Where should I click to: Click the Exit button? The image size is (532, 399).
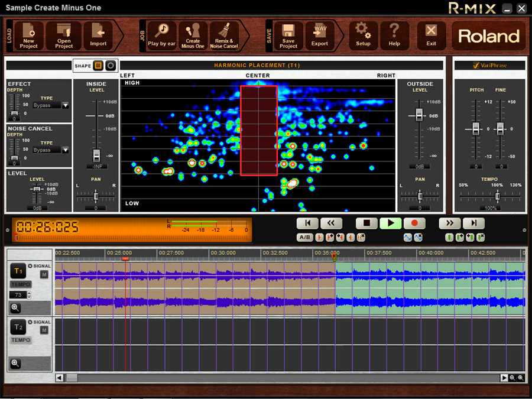432,36
